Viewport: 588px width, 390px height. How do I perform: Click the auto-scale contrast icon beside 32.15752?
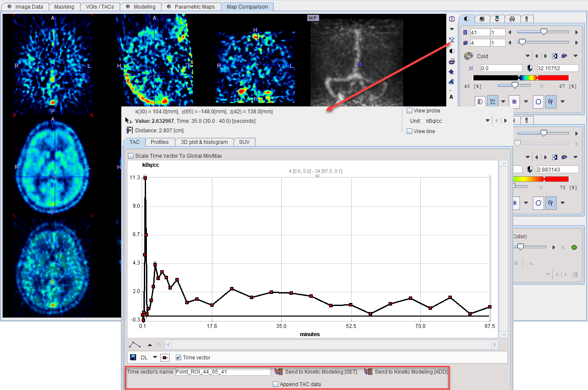click(x=530, y=68)
